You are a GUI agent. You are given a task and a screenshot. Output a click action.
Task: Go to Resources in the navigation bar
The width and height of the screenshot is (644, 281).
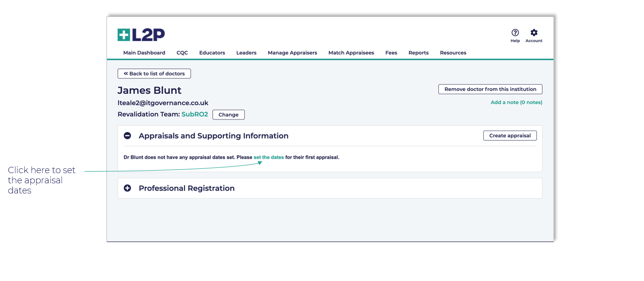(453, 53)
